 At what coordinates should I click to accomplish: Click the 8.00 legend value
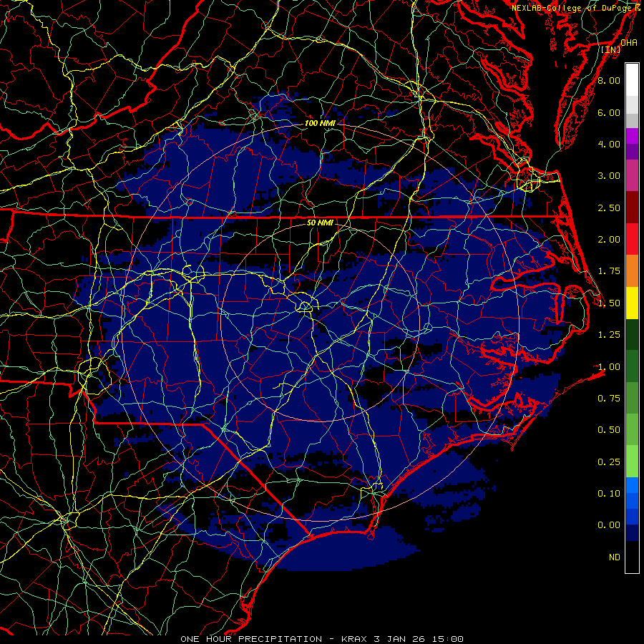[x=609, y=80]
